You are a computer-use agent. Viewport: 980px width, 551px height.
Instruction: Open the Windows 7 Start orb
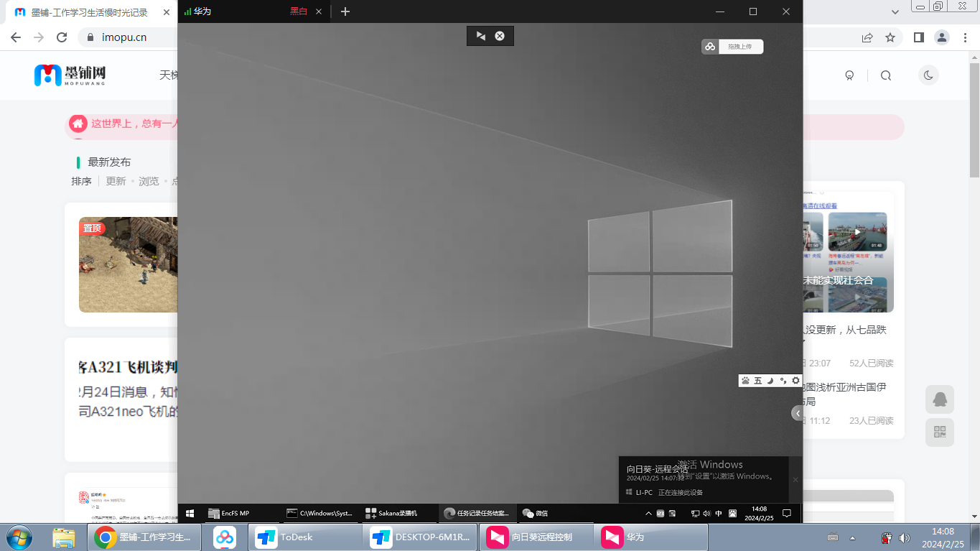tap(19, 537)
